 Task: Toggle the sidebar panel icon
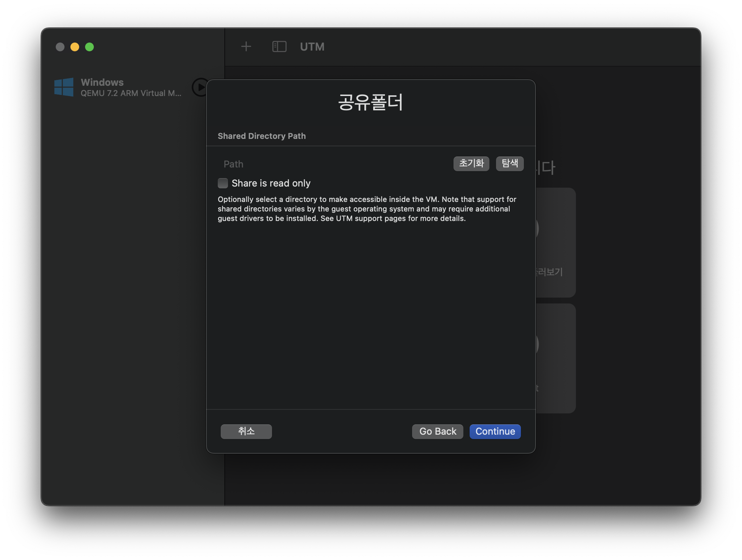click(279, 47)
